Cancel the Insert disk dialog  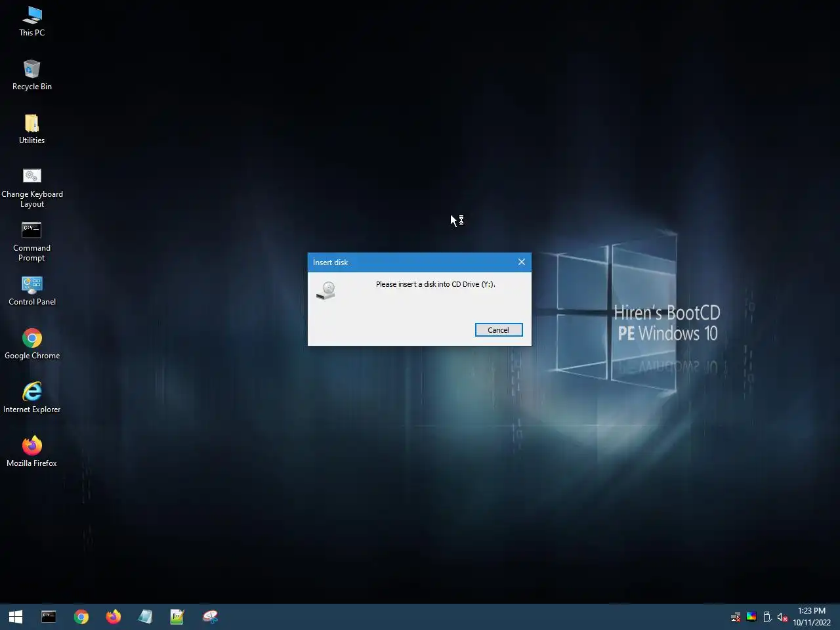click(499, 330)
